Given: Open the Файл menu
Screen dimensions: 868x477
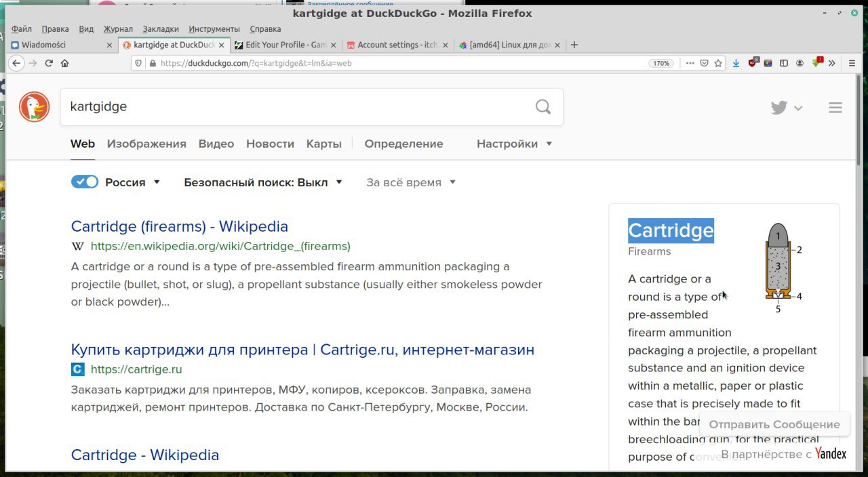Looking at the screenshot, I should point(22,29).
